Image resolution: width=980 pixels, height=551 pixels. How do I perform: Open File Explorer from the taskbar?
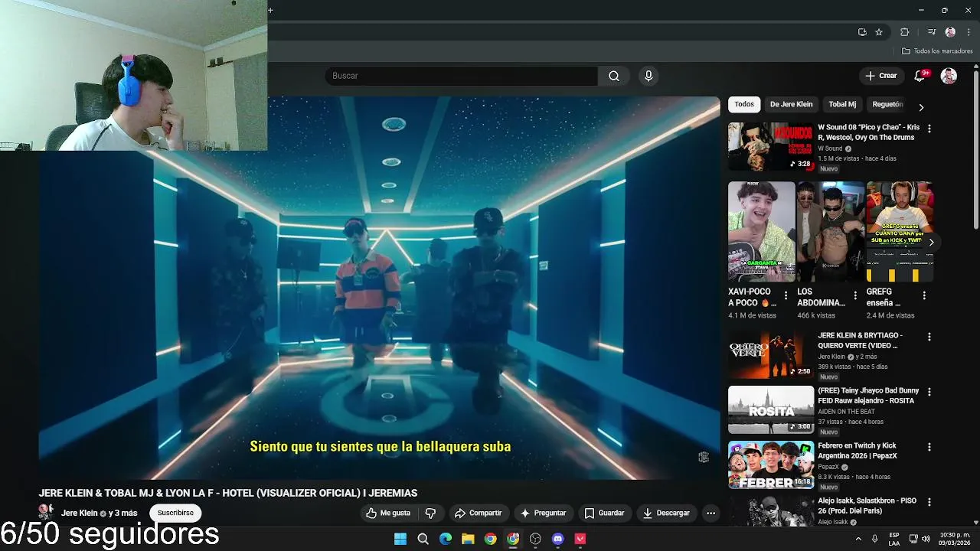click(x=468, y=539)
